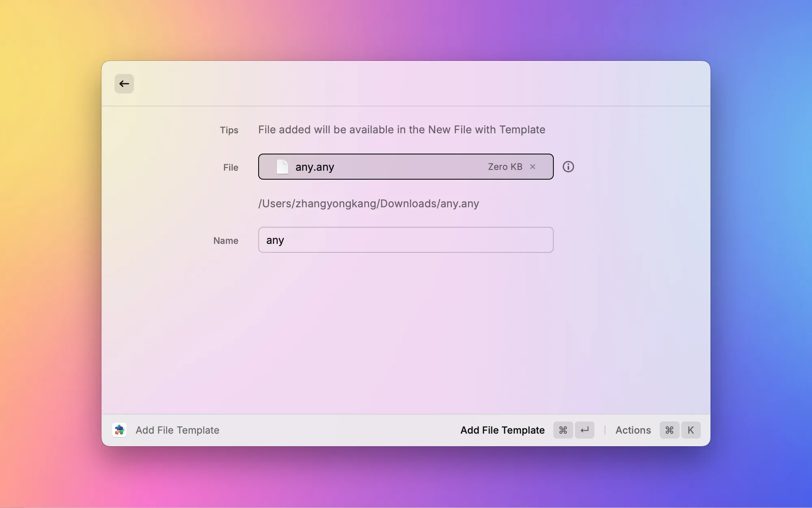Click the Add File Template action button
This screenshot has width=812, height=508.
coord(503,430)
